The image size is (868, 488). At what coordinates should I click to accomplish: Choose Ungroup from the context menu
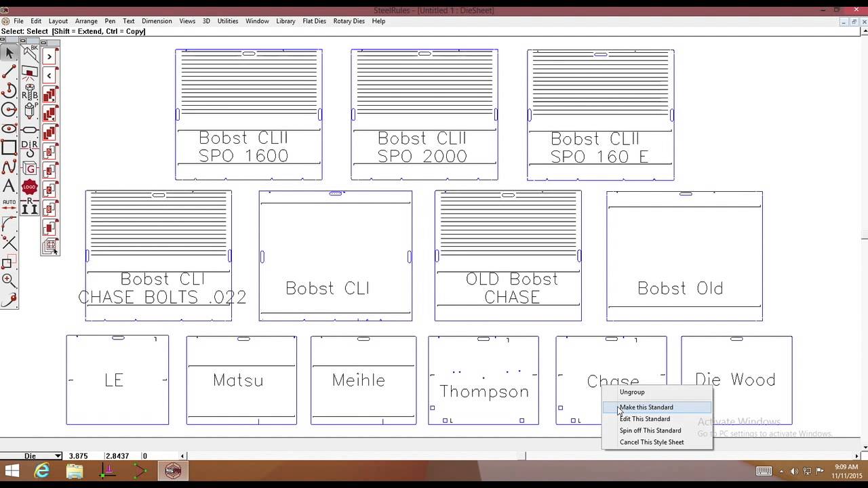[x=657, y=392]
